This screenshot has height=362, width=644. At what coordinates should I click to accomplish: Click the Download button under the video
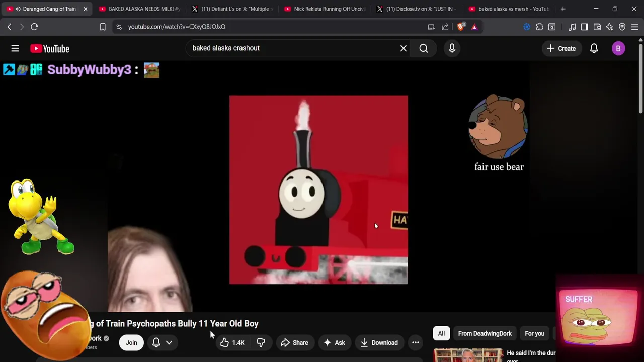click(x=379, y=343)
